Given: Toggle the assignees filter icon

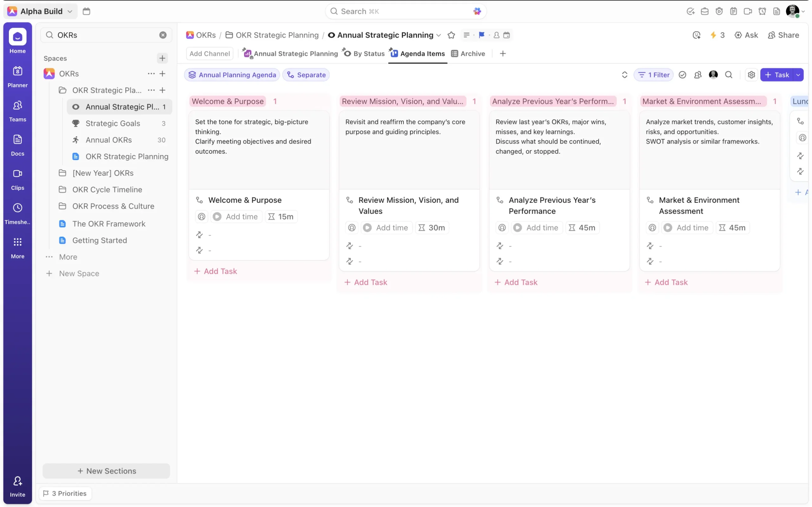Looking at the screenshot, I should (x=697, y=75).
